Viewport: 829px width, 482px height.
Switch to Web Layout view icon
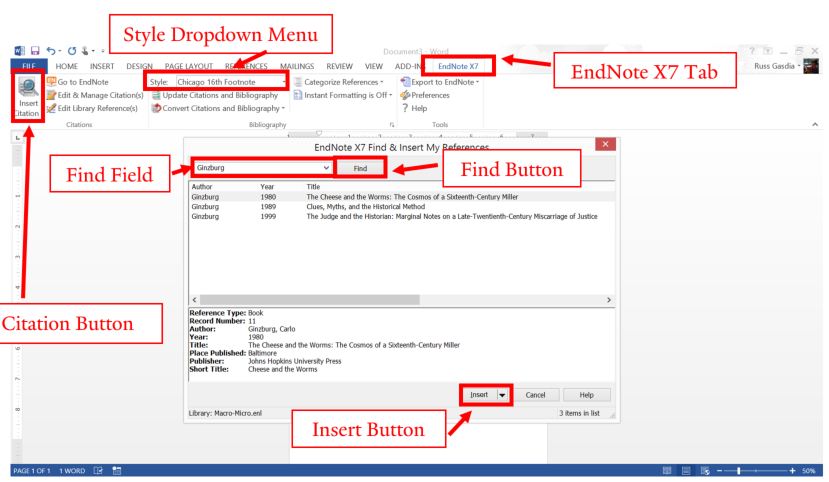point(705,470)
